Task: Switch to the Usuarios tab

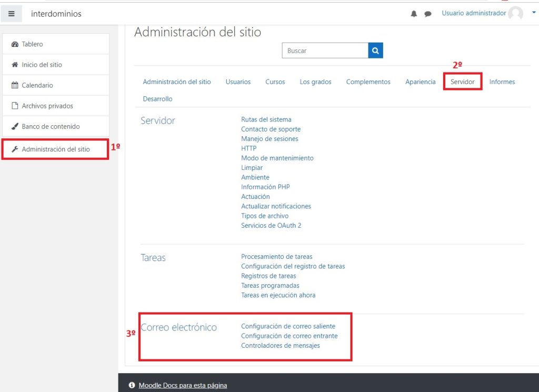Action: (x=238, y=82)
